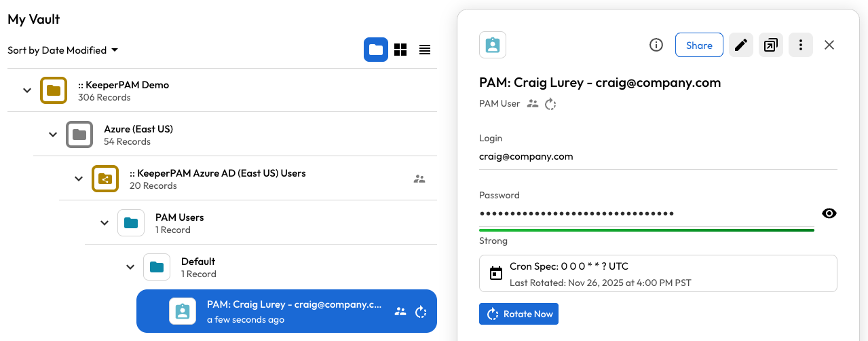Switch to folder tree view

pos(376,50)
